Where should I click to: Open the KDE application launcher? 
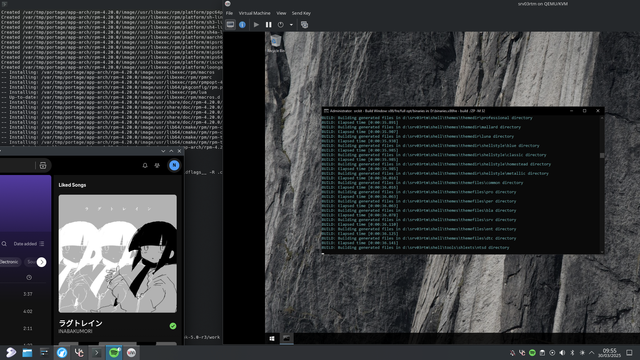pyautogui.click(x=11, y=353)
